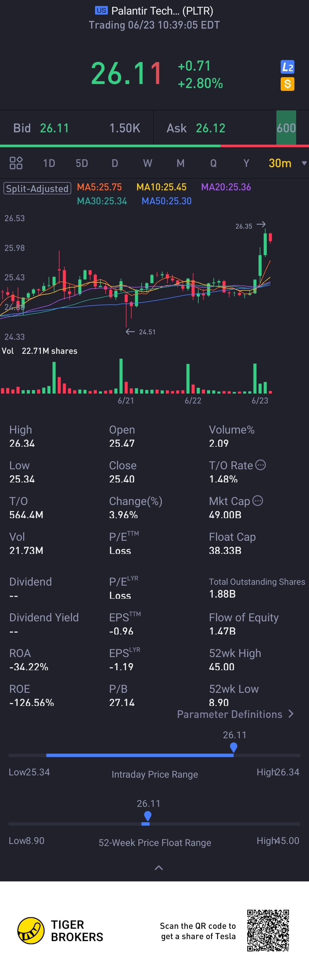Toggle the Split-Adjusted chart setting
The image size is (309, 980).
(x=37, y=188)
